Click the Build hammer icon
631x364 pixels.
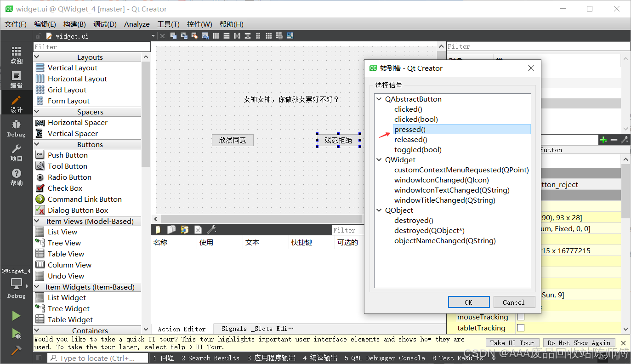point(16,350)
